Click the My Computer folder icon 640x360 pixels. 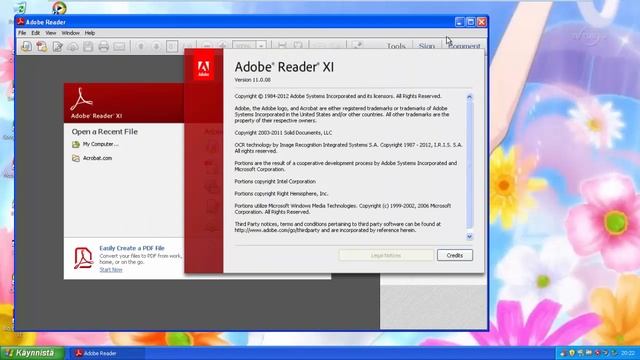coord(76,144)
